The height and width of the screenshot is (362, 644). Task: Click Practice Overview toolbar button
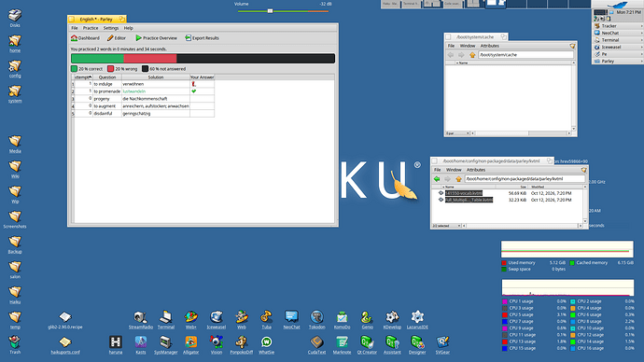tap(156, 37)
